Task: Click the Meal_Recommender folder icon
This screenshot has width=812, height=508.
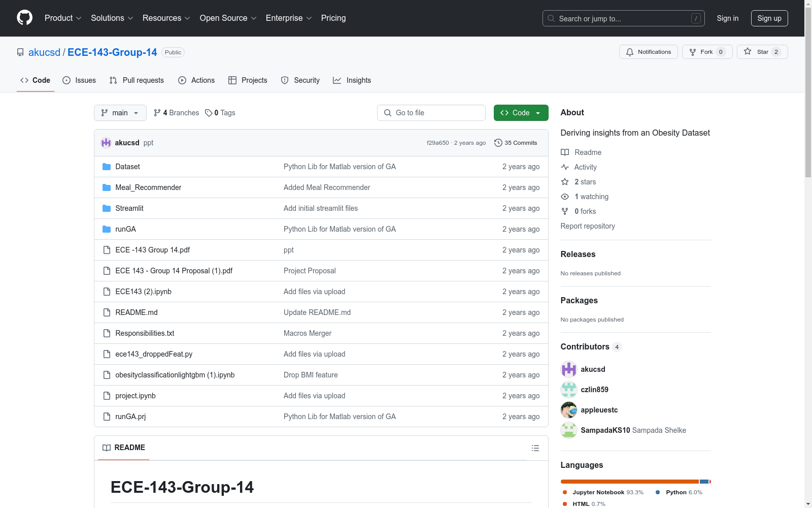Action: [x=107, y=187]
